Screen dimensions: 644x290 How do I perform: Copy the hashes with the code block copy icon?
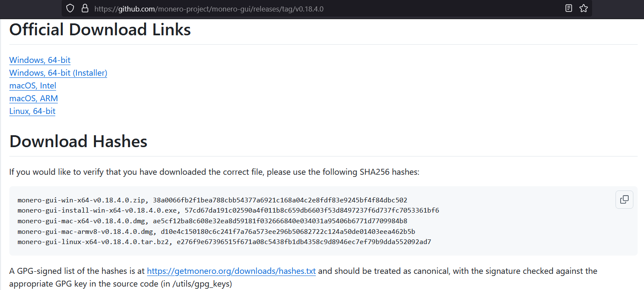(624, 199)
